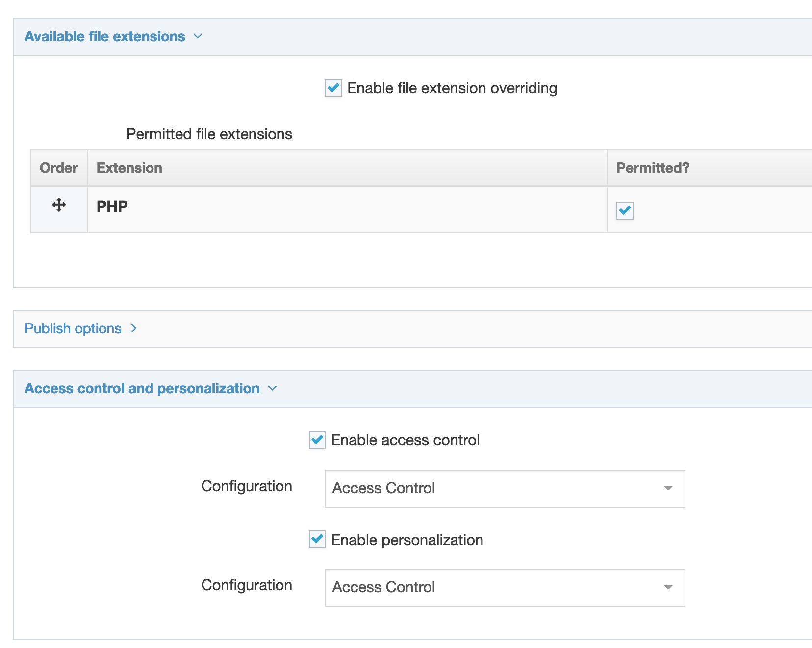This screenshot has height=648, width=812.
Task: Uncheck the Enable personalization checkbox
Action: [317, 540]
